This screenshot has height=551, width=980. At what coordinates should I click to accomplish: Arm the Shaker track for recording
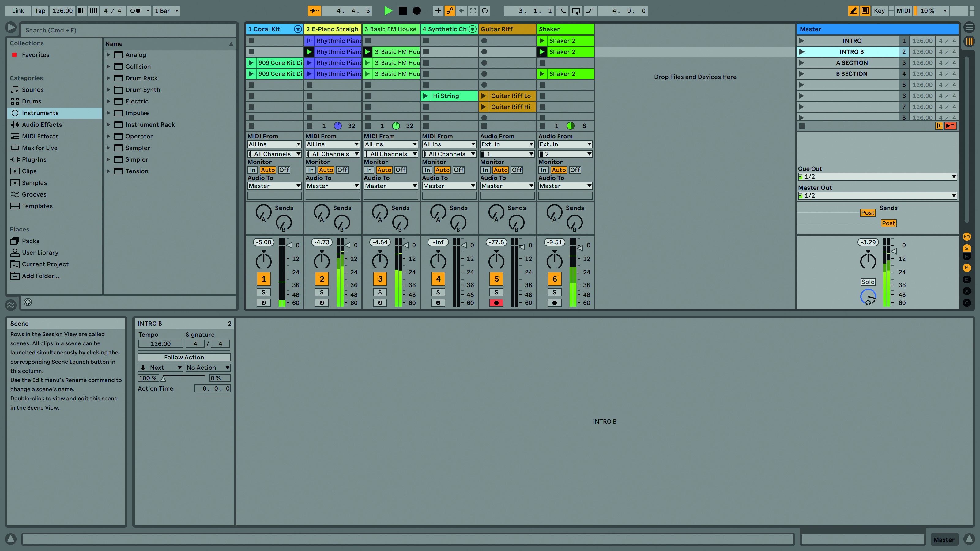(555, 303)
